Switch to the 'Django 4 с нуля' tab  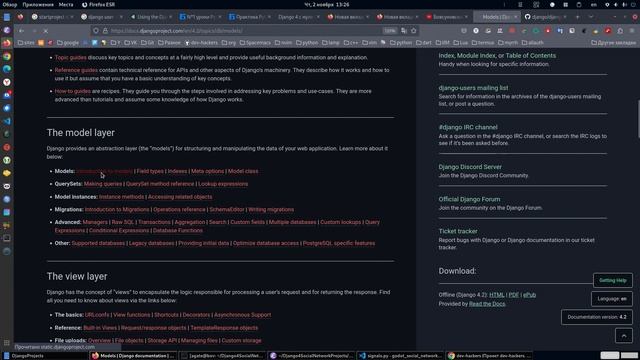tap(298, 17)
